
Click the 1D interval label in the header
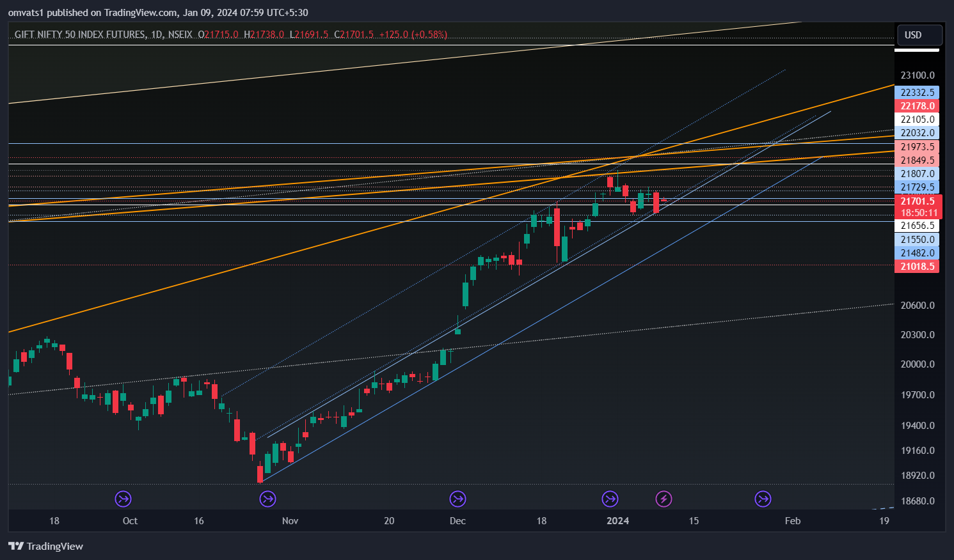157,35
